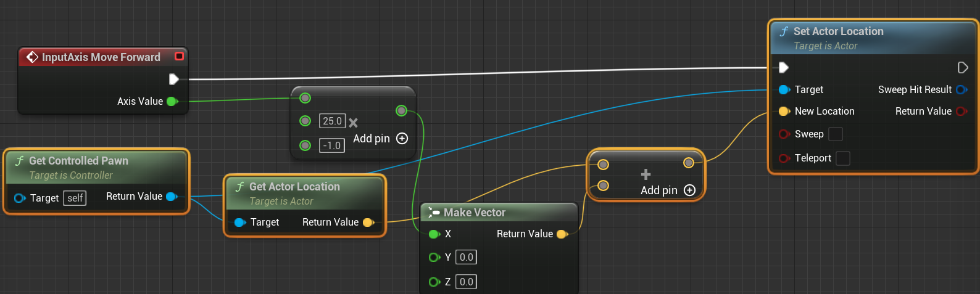The image size is (980, 294).
Task: Click the New Location input pin
Action: point(784,112)
